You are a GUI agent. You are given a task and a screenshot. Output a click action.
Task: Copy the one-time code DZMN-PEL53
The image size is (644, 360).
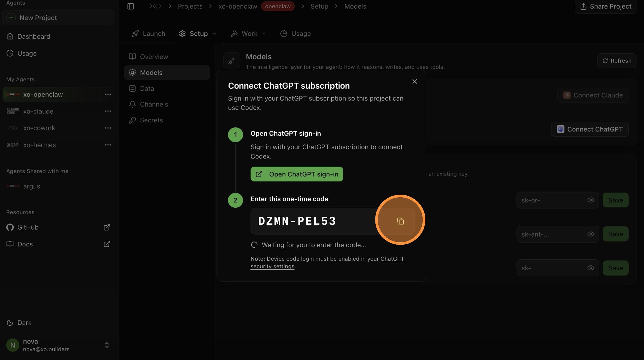(400, 221)
